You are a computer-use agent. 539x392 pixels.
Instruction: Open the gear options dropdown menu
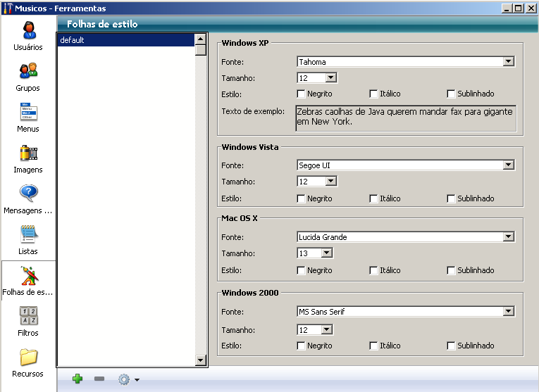coord(128,379)
